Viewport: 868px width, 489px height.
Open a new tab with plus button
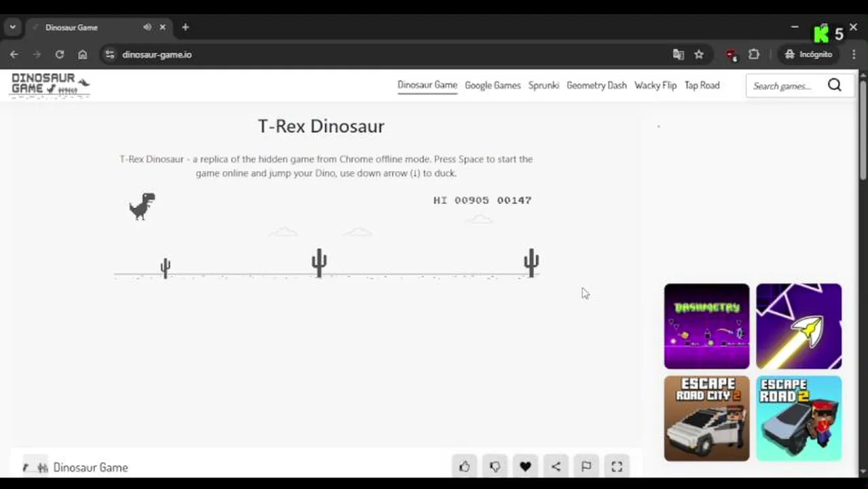point(185,27)
